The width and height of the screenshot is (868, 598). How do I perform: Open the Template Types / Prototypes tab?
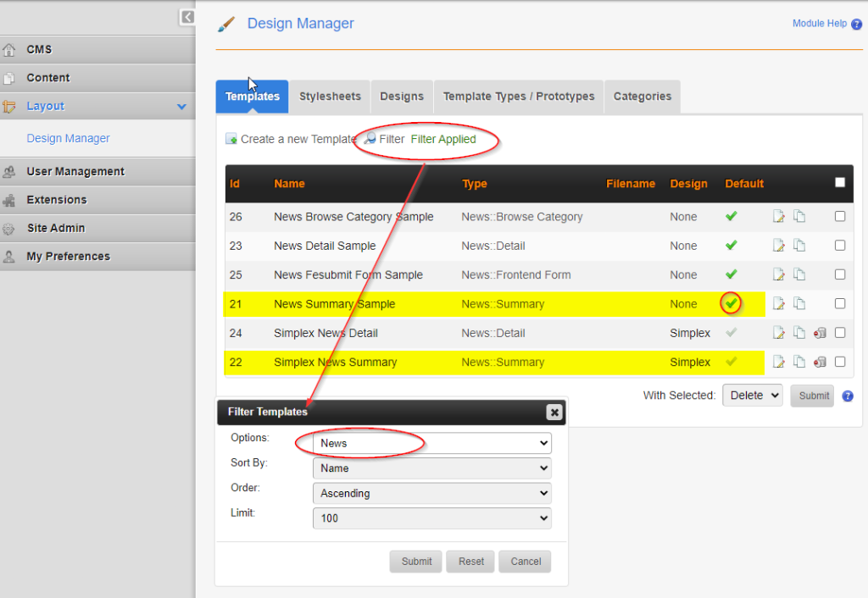pos(519,97)
